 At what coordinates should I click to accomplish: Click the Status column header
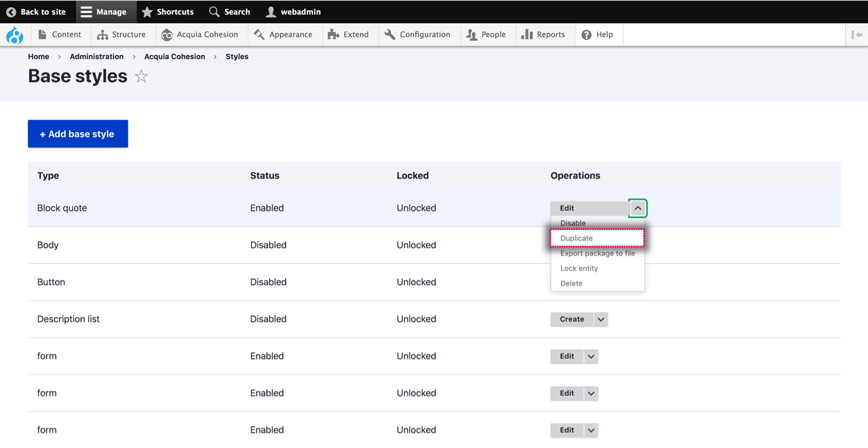coord(264,176)
